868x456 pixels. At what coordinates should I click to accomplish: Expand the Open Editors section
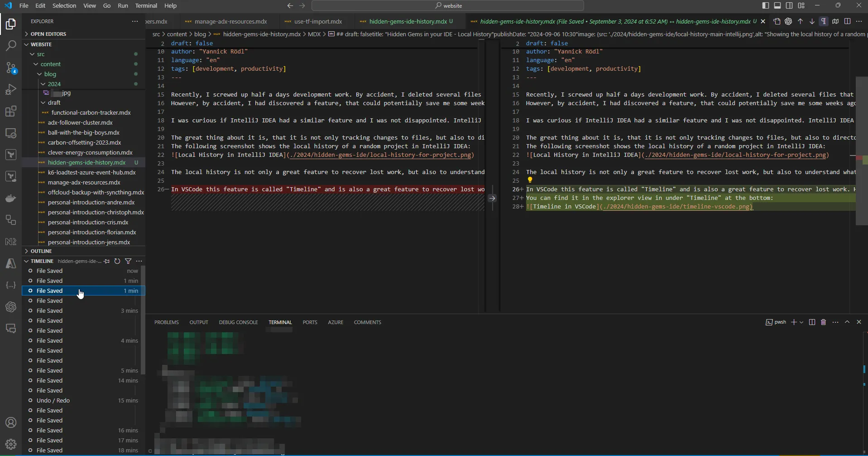click(x=83, y=34)
